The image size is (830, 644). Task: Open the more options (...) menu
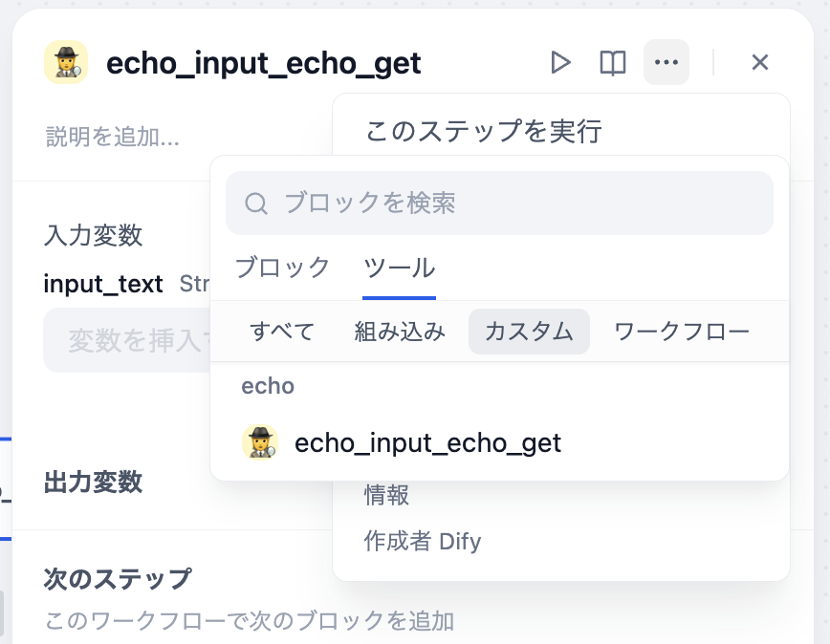point(666,61)
